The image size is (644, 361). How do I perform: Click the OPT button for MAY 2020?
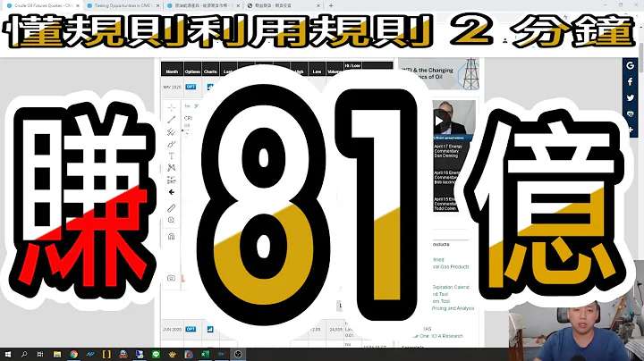[191, 87]
